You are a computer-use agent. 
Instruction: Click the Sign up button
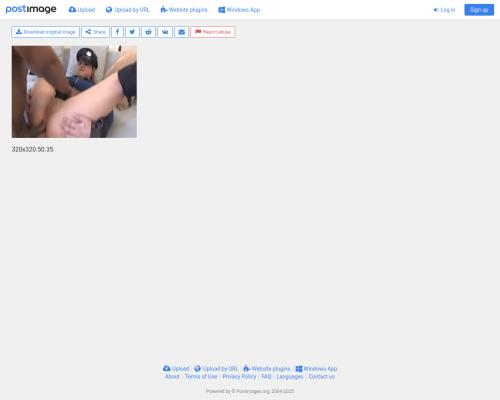(x=479, y=10)
